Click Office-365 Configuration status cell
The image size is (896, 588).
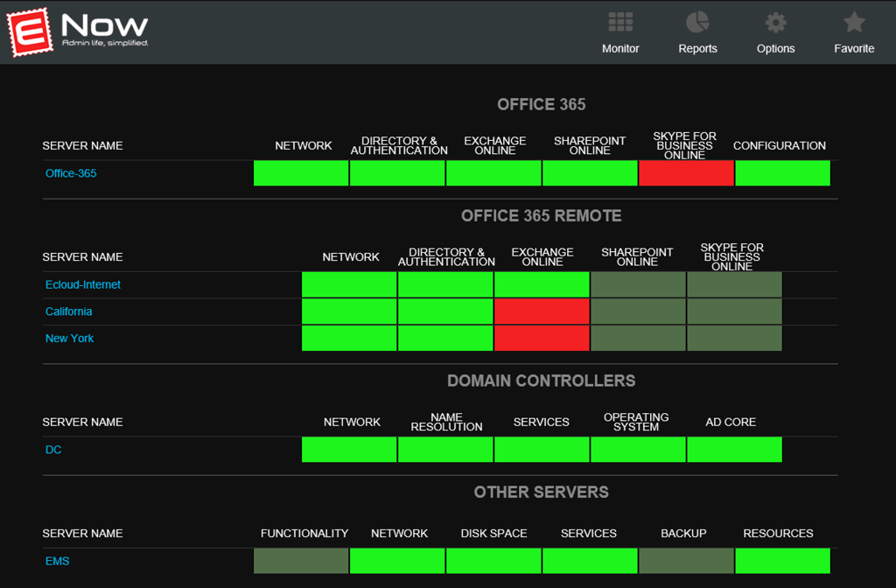click(782, 173)
